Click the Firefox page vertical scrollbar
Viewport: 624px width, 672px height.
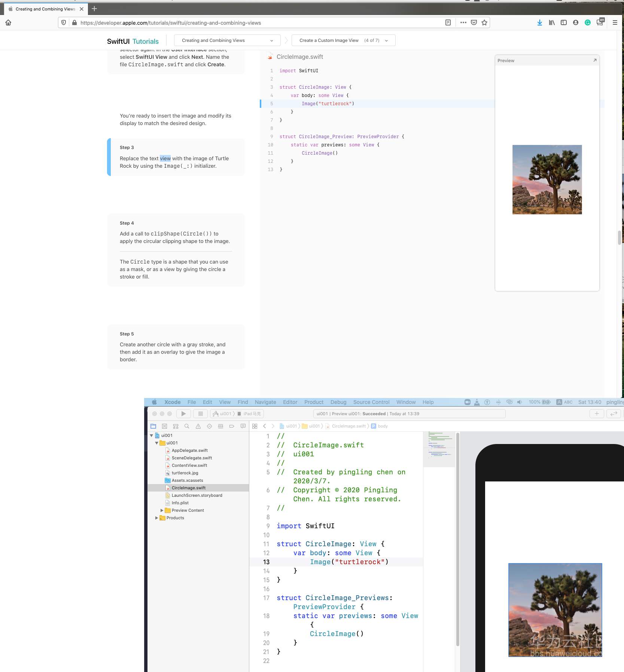pyautogui.click(x=620, y=237)
